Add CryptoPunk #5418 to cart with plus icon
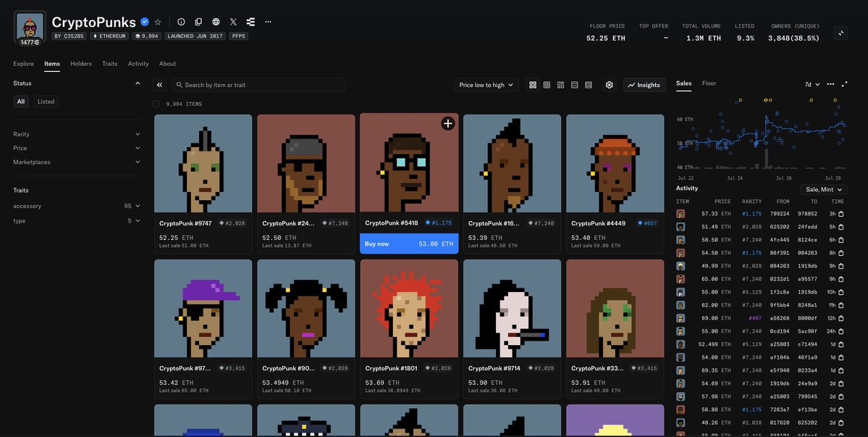The height and width of the screenshot is (437, 868). click(x=448, y=123)
